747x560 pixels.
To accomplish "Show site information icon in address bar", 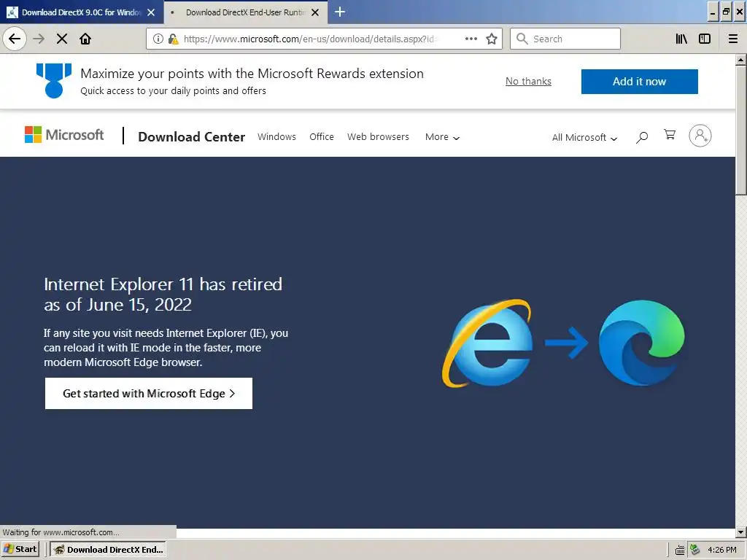I will click(x=158, y=39).
